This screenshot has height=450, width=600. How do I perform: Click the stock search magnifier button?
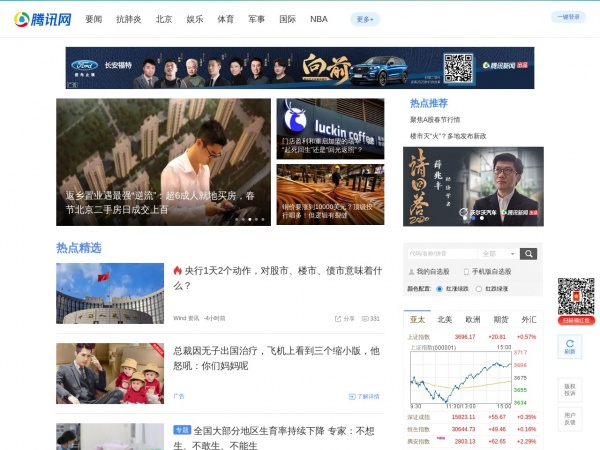[x=528, y=254]
